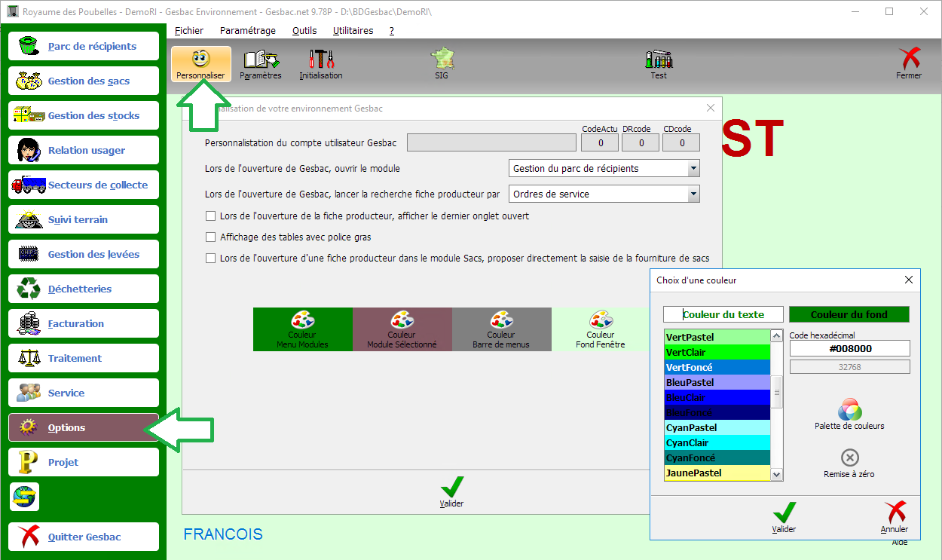The height and width of the screenshot is (560, 942).
Task: Check the module Sacs fourniture checkbox
Action: point(211,259)
